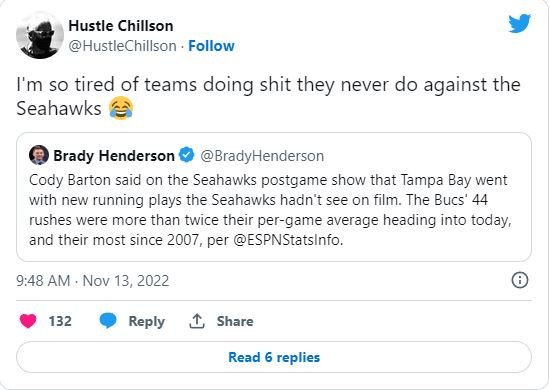Click the laughing crying emoji in tweet
The image size is (550, 390).
121,108
